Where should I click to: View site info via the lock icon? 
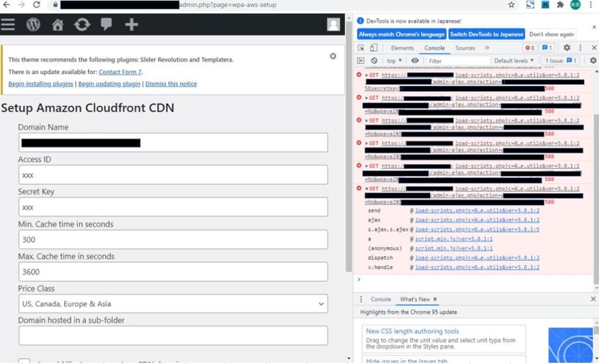pos(55,5)
